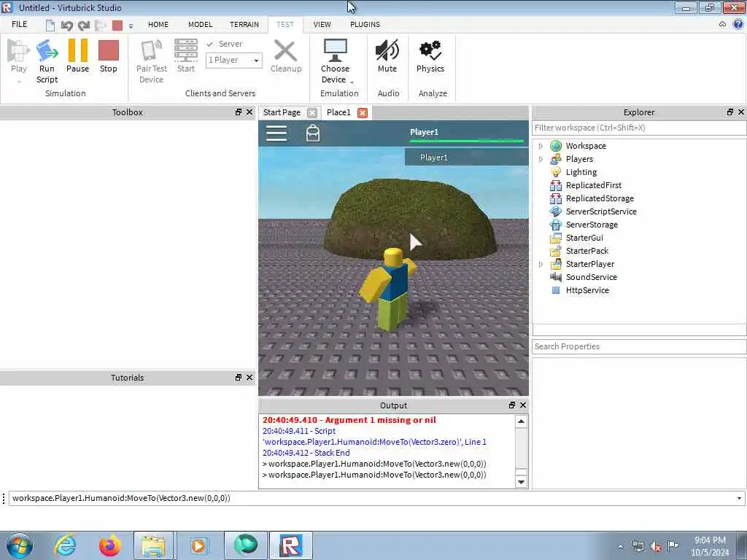Close the Toolbox panel

[249, 112]
